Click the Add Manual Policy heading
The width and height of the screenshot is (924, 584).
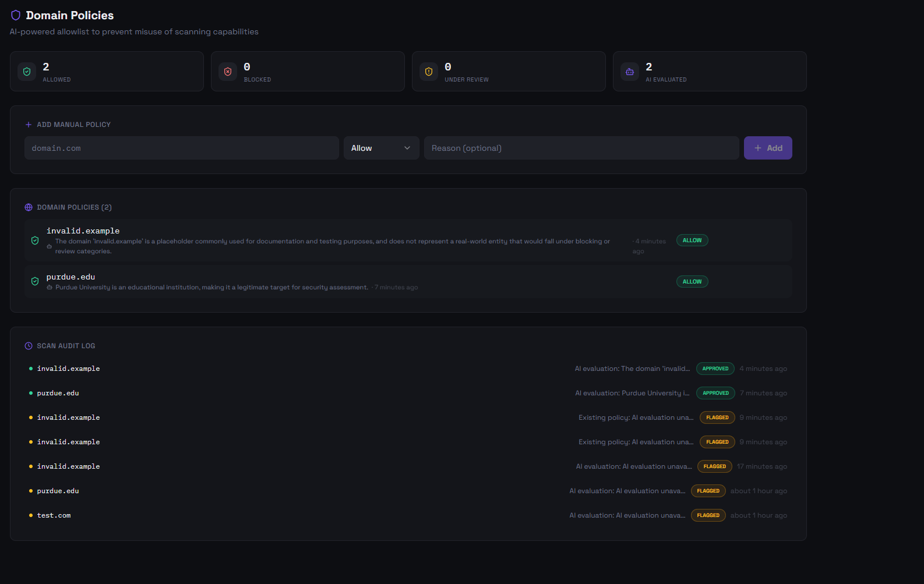(74, 125)
